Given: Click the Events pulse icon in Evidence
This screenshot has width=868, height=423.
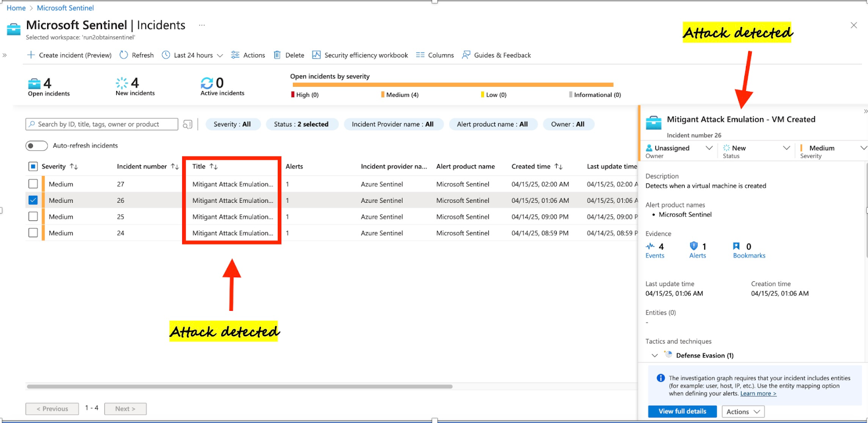Looking at the screenshot, I should point(650,246).
